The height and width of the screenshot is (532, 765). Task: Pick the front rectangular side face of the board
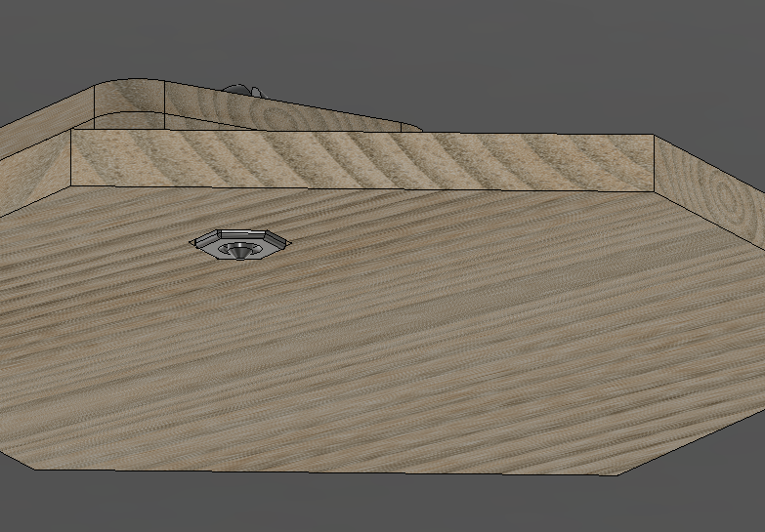point(361,160)
